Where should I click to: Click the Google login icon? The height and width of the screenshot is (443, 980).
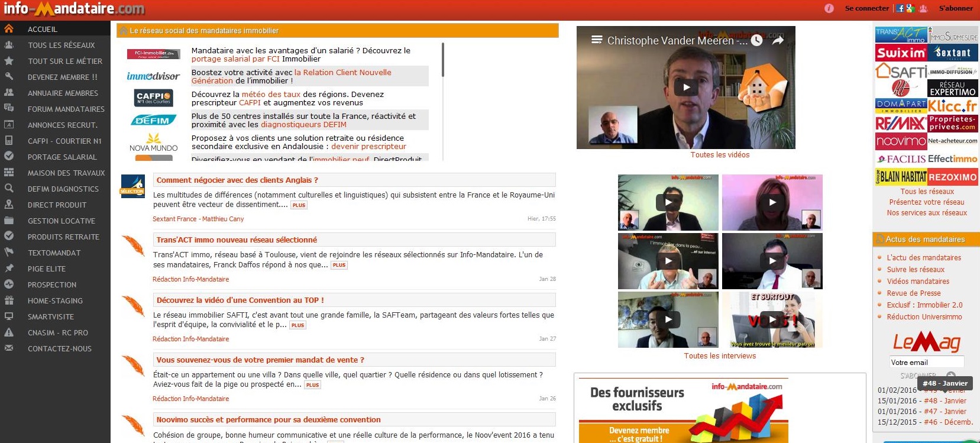pos(910,8)
